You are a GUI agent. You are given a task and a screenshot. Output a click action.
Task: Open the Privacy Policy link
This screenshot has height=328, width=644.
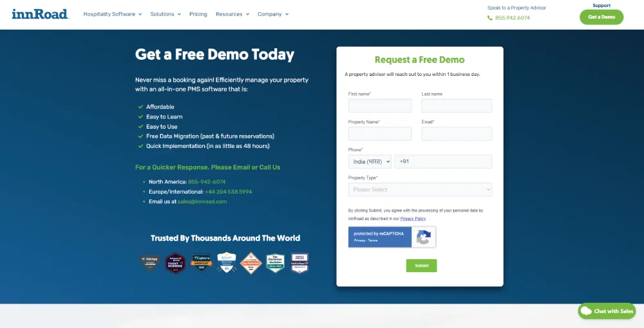(413, 219)
